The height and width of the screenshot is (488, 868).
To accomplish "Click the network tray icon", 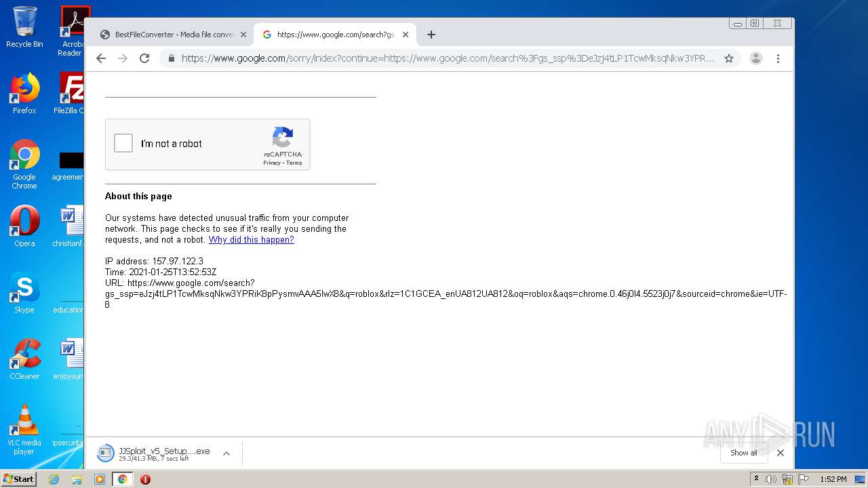I will tap(787, 479).
